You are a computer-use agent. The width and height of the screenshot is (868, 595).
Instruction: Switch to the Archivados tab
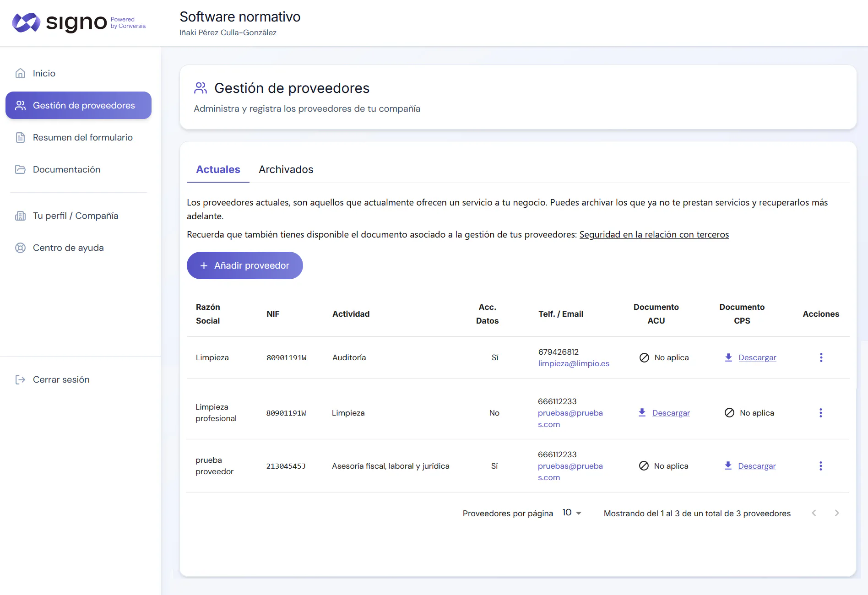click(x=286, y=169)
